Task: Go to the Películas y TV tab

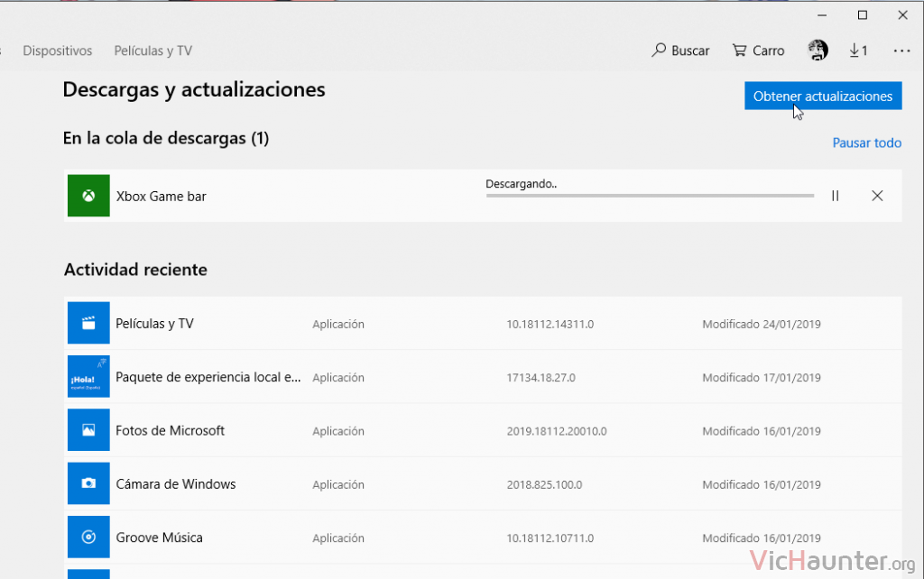Action: (x=153, y=51)
